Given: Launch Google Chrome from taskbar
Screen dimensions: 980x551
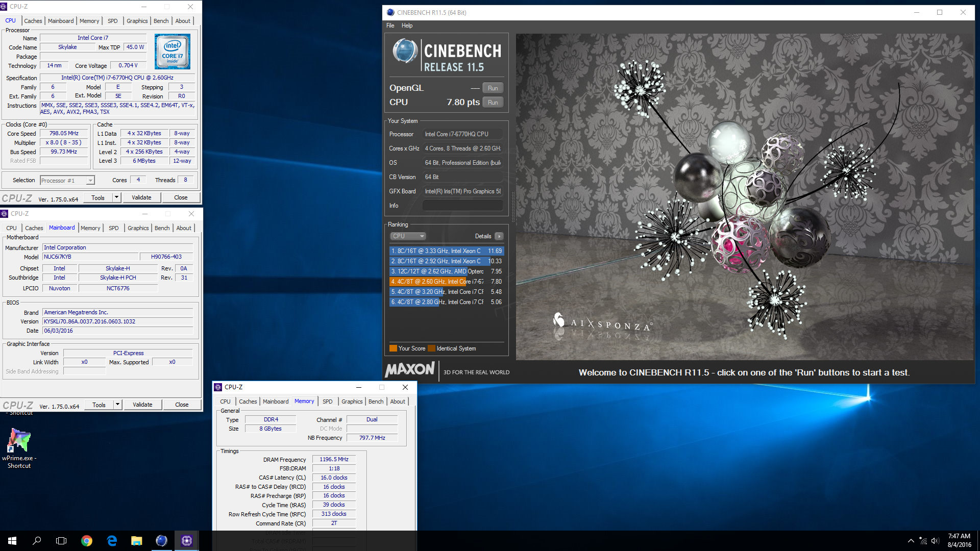Looking at the screenshot, I should point(87,541).
